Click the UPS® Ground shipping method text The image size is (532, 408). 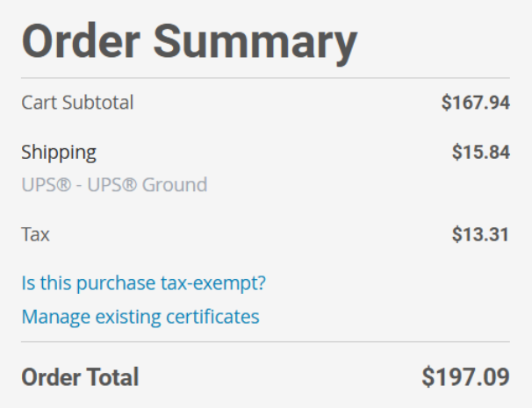click(114, 184)
